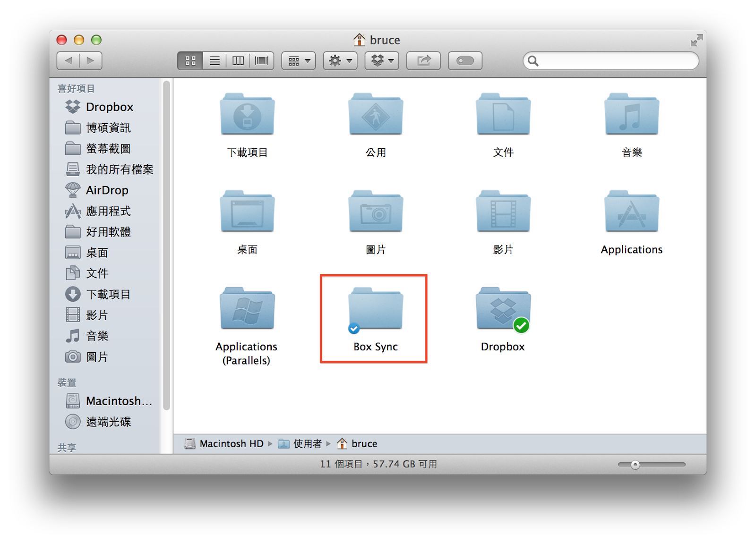This screenshot has width=756, height=543.
Task: Enter full screen with the arrows icon
Action: [696, 40]
